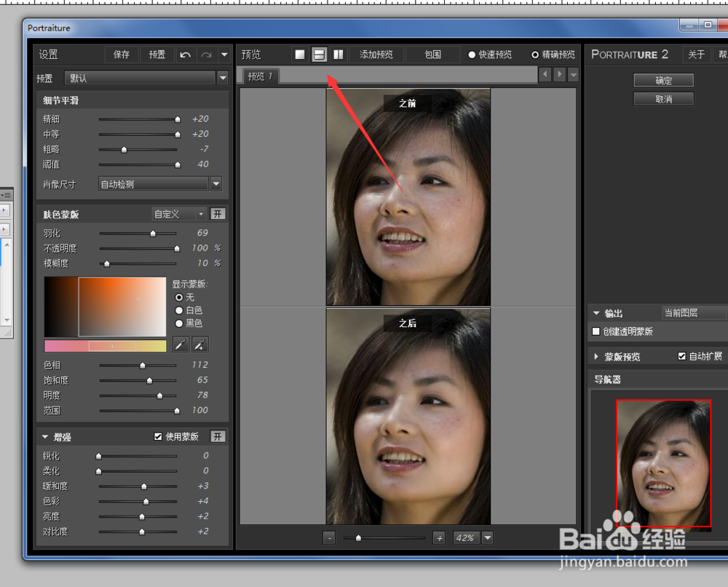Choose 无 for show mask

tap(179, 297)
